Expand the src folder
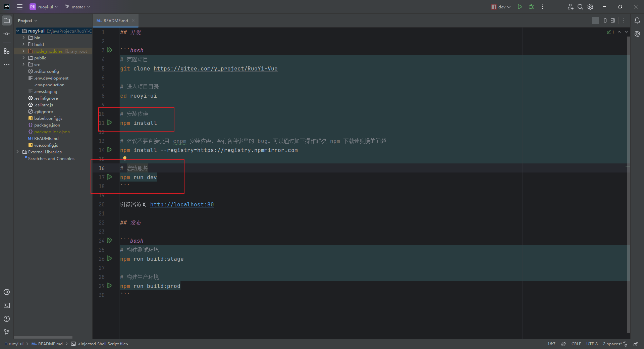Image resolution: width=644 pixels, height=349 pixels. [x=23, y=64]
